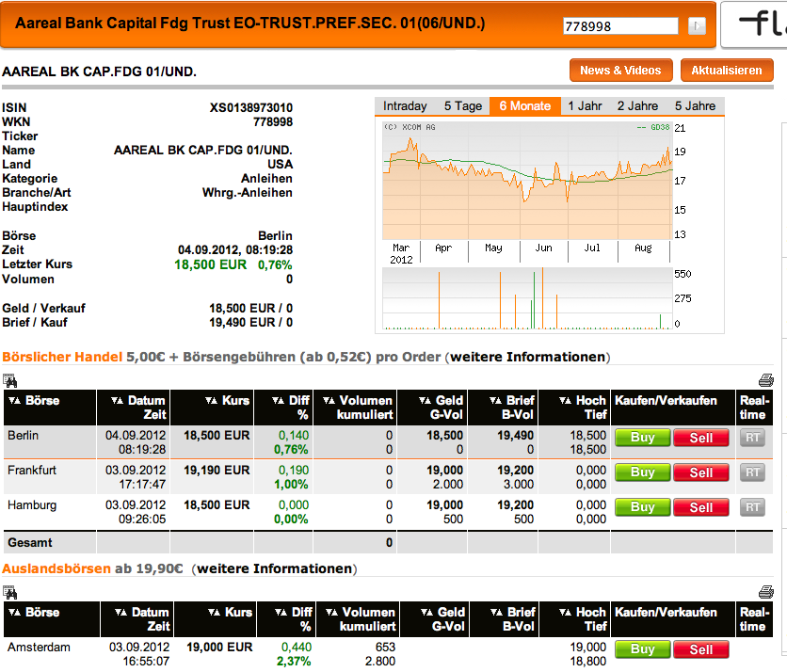Image resolution: width=787 pixels, height=672 pixels.
Task: Sort Auslandsbörsen table by Diff %
Action: click(x=294, y=618)
